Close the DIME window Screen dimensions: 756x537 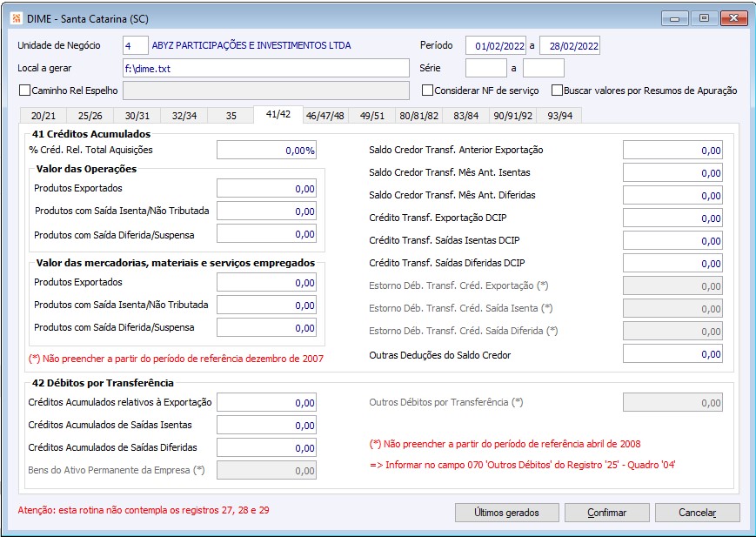pyautogui.click(x=734, y=18)
